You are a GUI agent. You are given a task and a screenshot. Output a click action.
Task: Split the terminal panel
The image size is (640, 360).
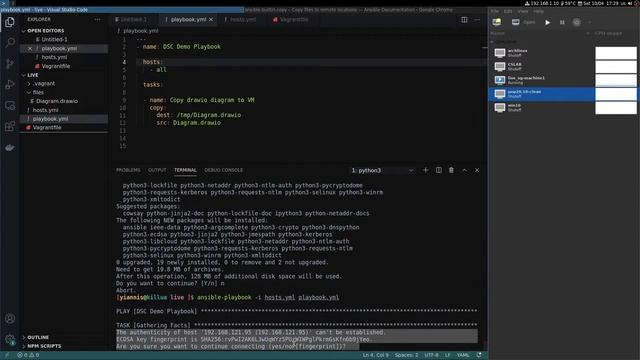(x=438, y=170)
